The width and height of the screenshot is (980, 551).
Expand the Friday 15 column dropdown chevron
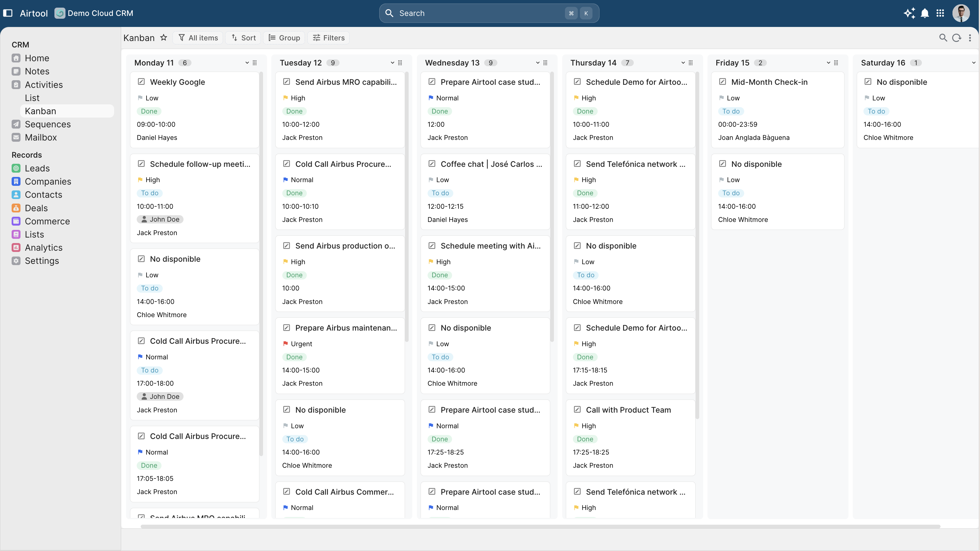(x=828, y=62)
